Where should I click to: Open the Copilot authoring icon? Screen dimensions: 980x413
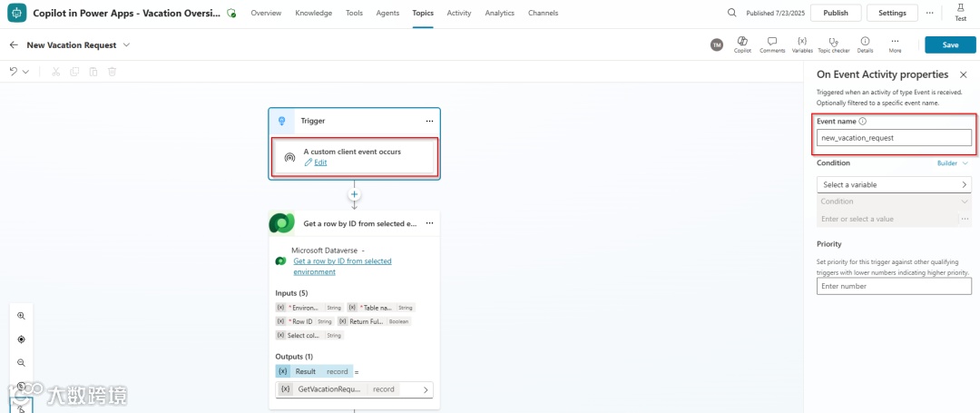pyautogui.click(x=742, y=44)
